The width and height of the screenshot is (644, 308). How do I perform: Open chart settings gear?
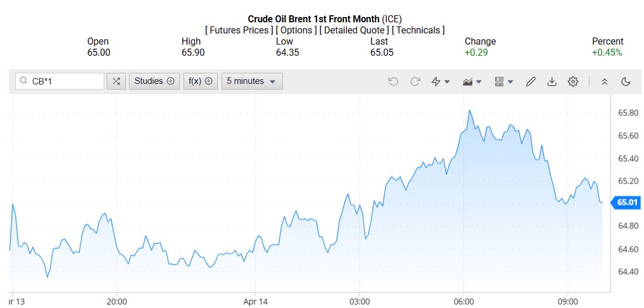tap(573, 82)
